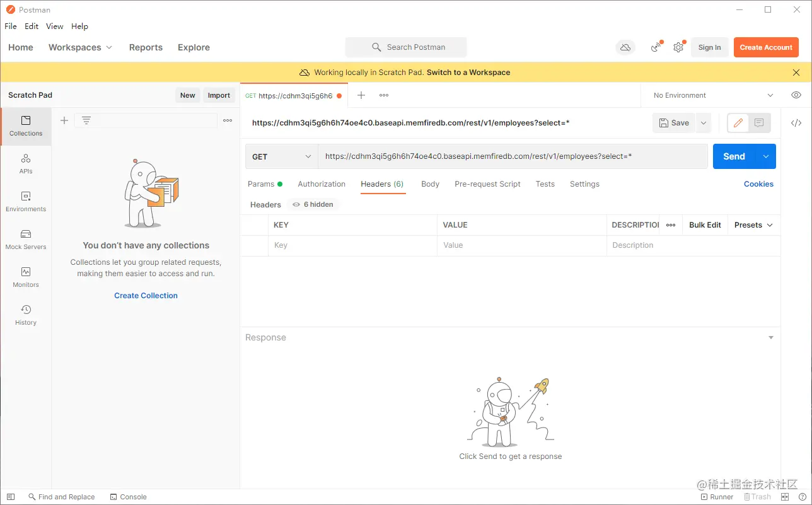Open the Explore page

[194, 47]
